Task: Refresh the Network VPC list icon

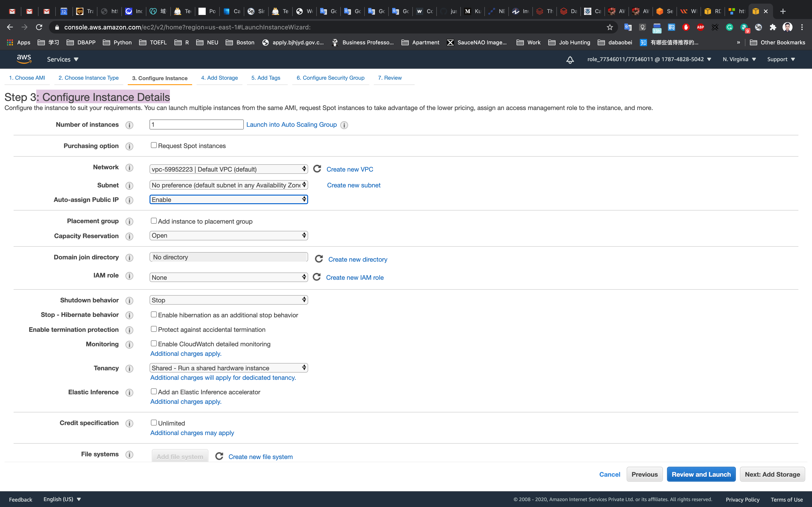Action: coord(317,169)
